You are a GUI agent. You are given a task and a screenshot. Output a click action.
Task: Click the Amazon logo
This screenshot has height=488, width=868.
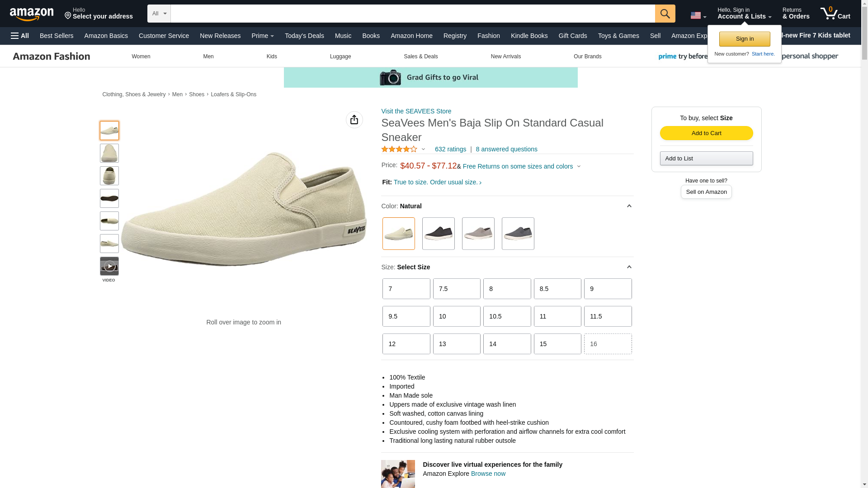(32, 14)
